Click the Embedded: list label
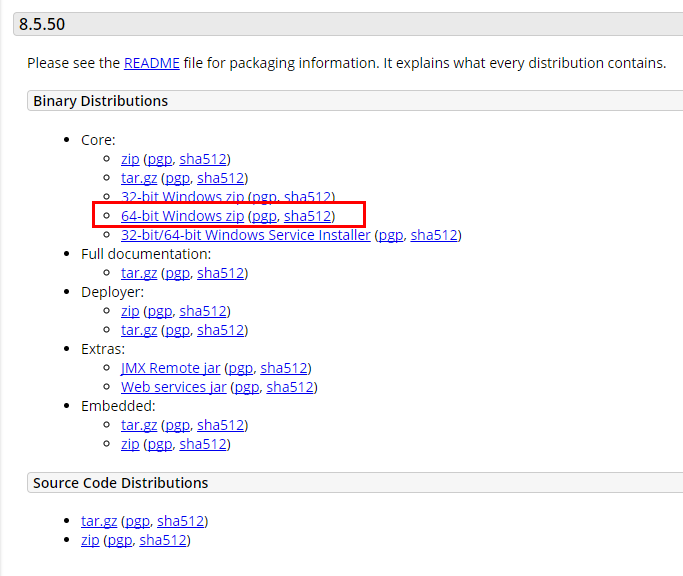This screenshot has width=683, height=576. tap(118, 407)
